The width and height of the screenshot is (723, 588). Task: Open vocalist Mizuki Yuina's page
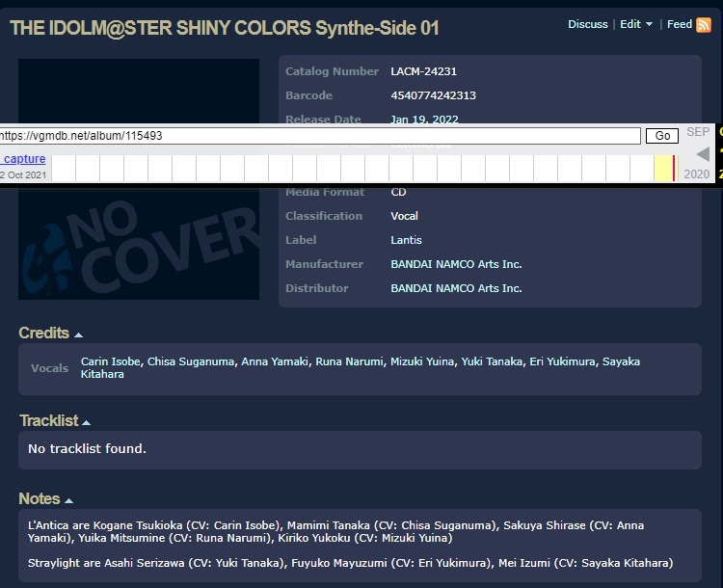pos(422,361)
